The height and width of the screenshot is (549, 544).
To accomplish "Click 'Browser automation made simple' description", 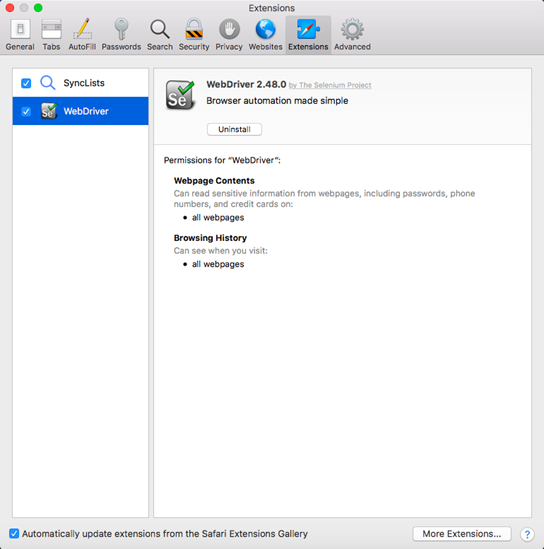I will [277, 101].
